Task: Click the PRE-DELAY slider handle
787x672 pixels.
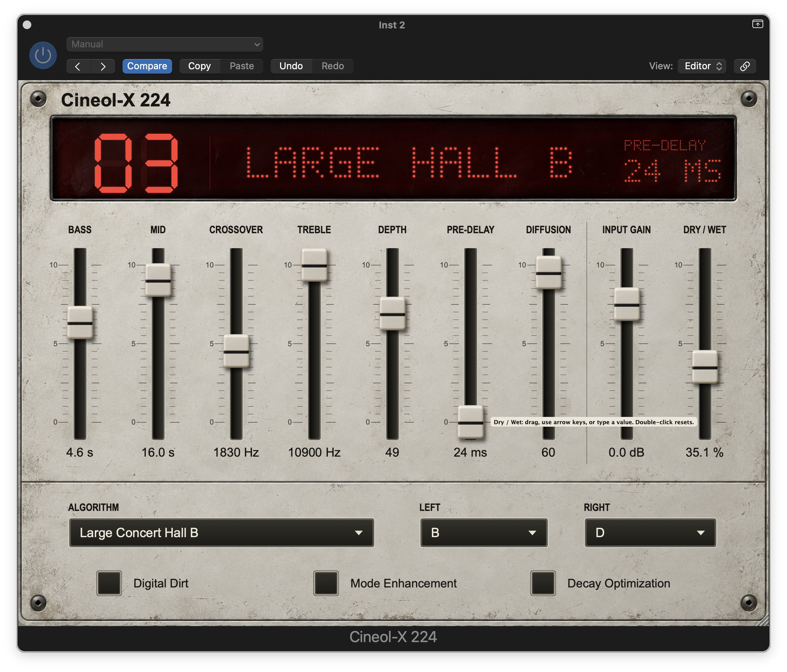Action: pyautogui.click(x=470, y=422)
